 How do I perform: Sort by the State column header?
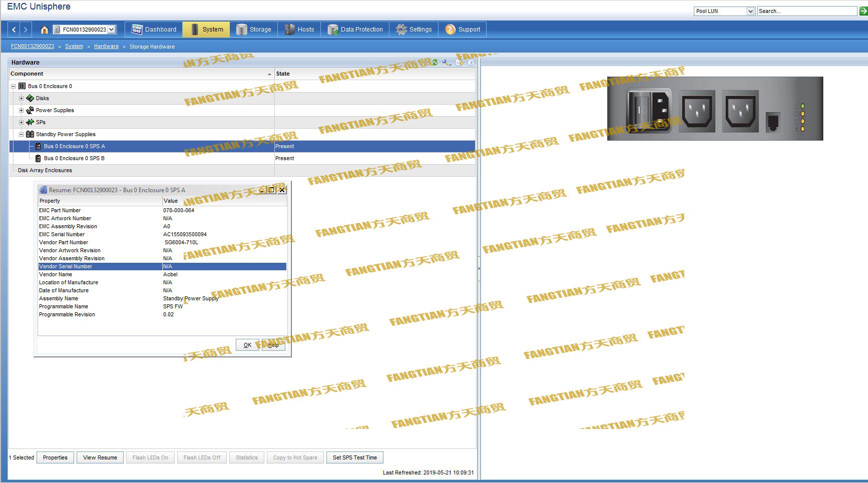click(x=375, y=74)
